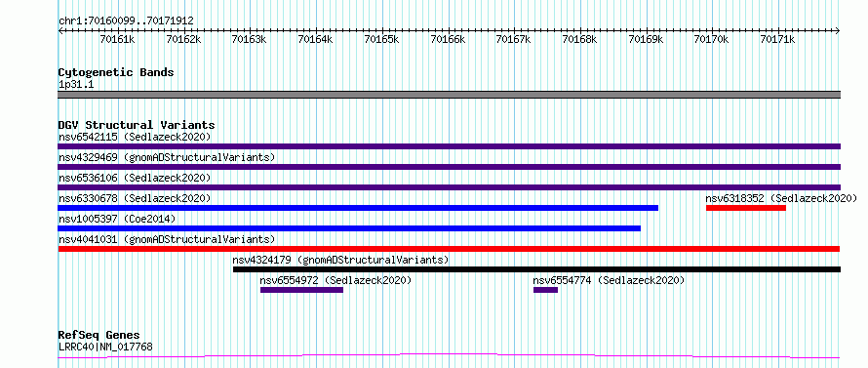
Task: Click the 1p31.1 band label
Action: tap(76, 85)
